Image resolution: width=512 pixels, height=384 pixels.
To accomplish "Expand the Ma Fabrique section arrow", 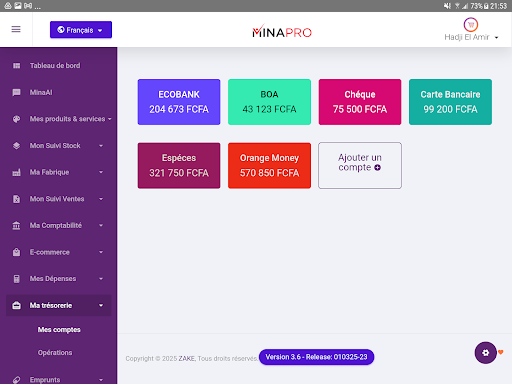I will tap(101, 172).
